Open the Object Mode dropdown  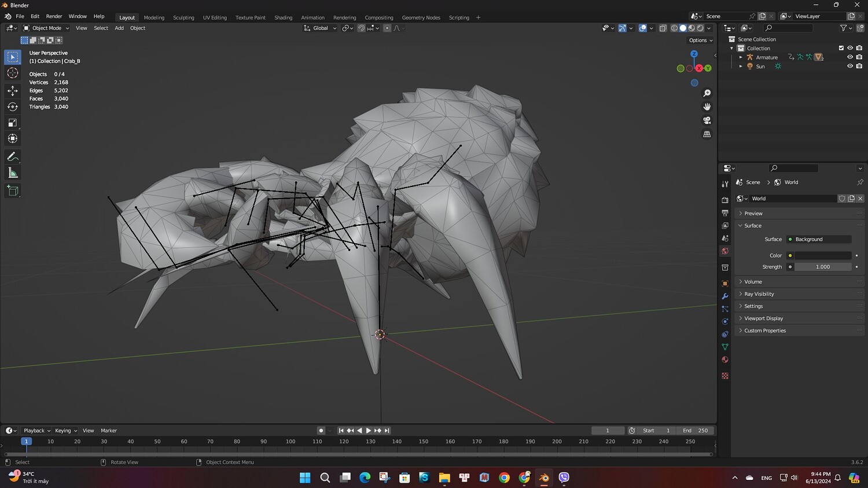point(46,28)
